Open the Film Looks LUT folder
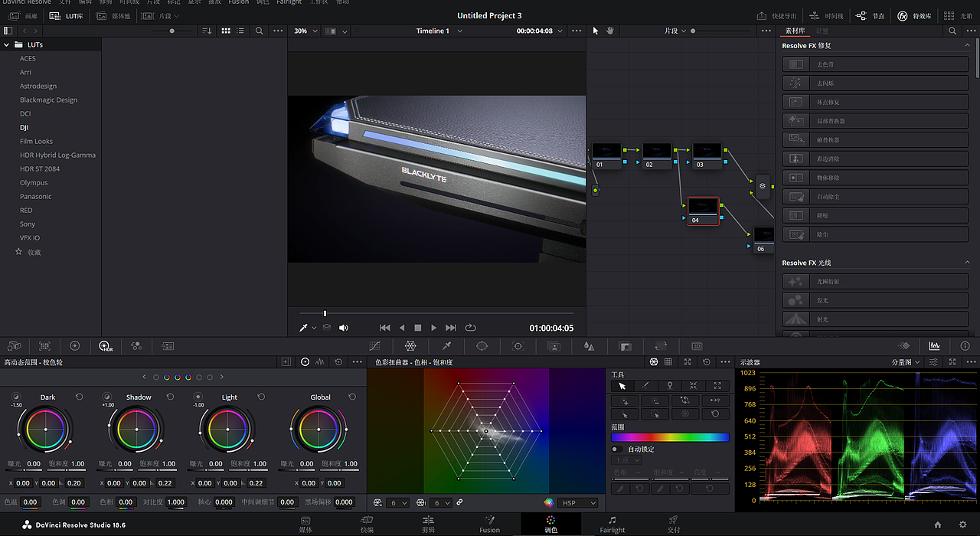The width and height of the screenshot is (980, 536). pos(37,141)
